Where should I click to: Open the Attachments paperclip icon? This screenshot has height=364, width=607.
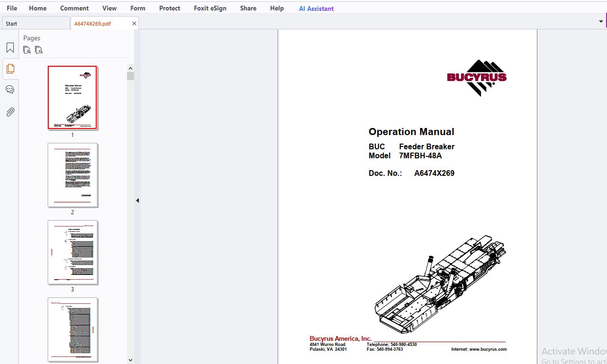10,112
